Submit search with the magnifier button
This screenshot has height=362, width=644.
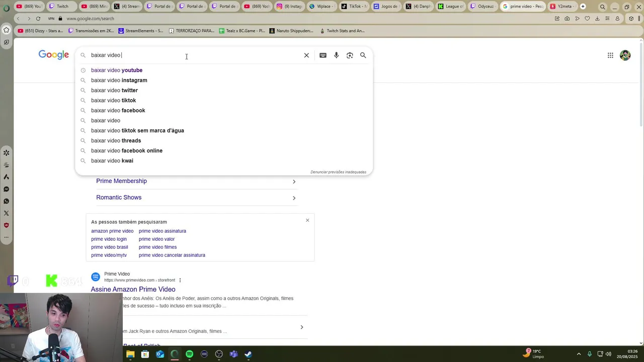pyautogui.click(x=363, y=55)
